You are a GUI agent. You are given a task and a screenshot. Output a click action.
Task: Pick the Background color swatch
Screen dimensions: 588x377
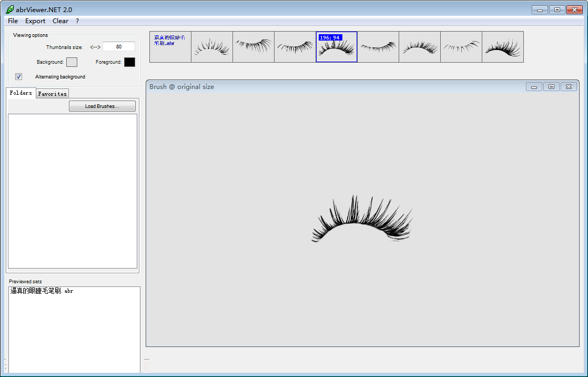click(x=72, y=62)
